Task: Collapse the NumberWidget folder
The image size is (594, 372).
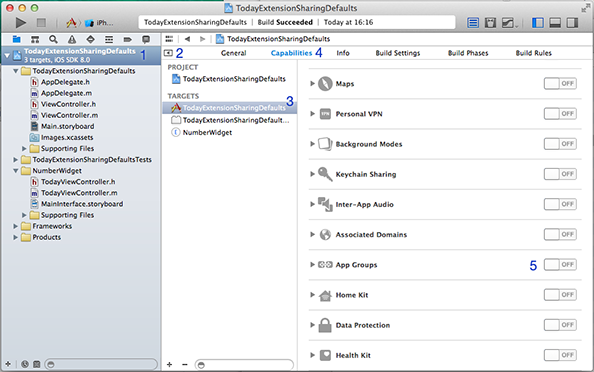Action: coord(16,171)
